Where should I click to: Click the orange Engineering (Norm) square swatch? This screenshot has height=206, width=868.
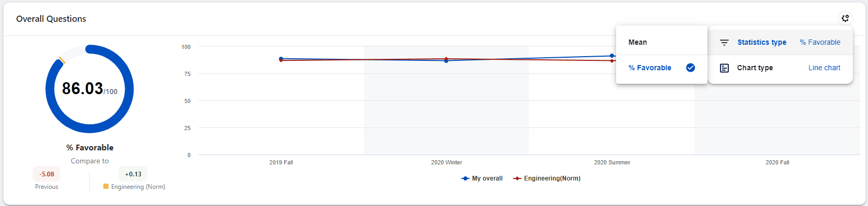[x=106, y=186]
